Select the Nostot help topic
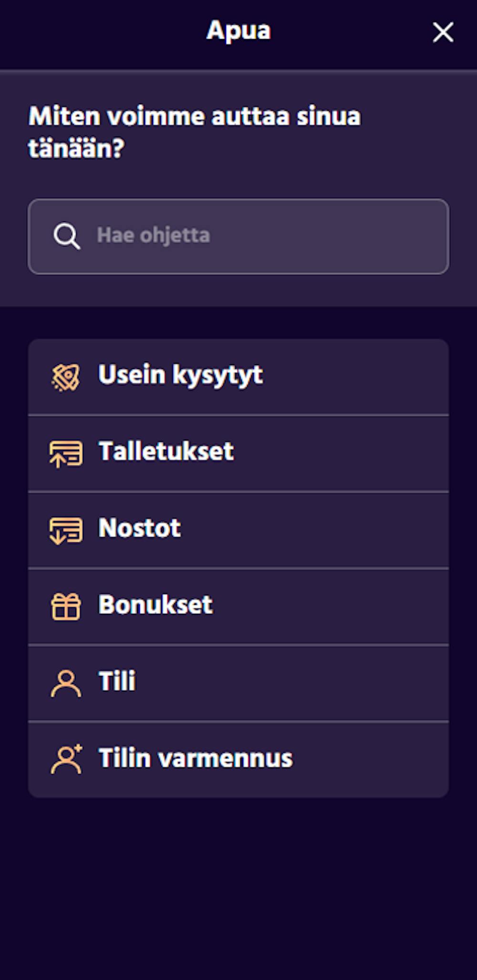This screenshot has height=980, width=477. (238, 530)
